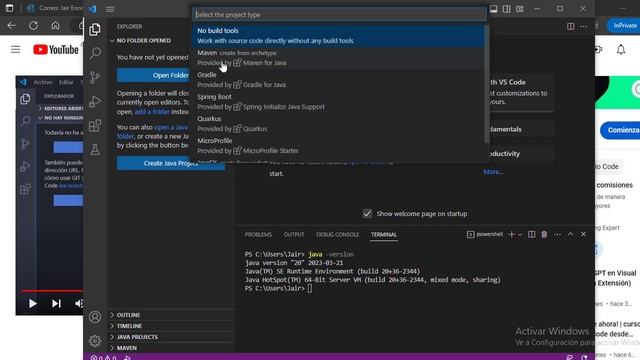Choose MicroProfile project type
This screenshot has height=360, width=640.
tap(338, 146)
